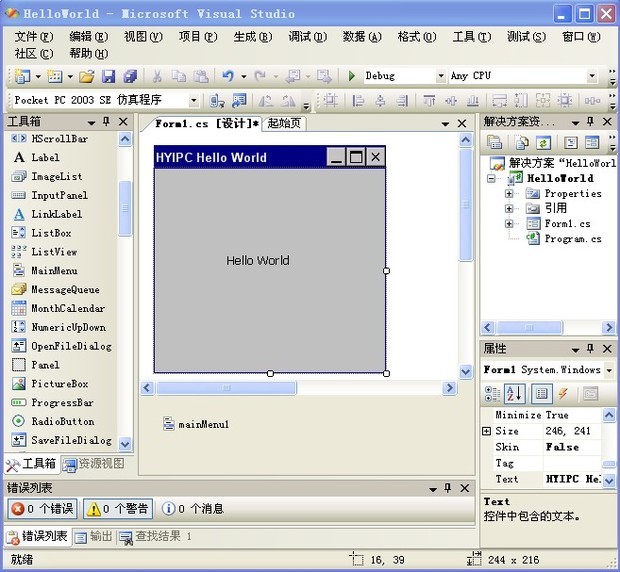The image size is (620, 572).
Task: Click the Refresh icon in Solution Explorer
Action: pyautogui.click(x=543, y=143)
